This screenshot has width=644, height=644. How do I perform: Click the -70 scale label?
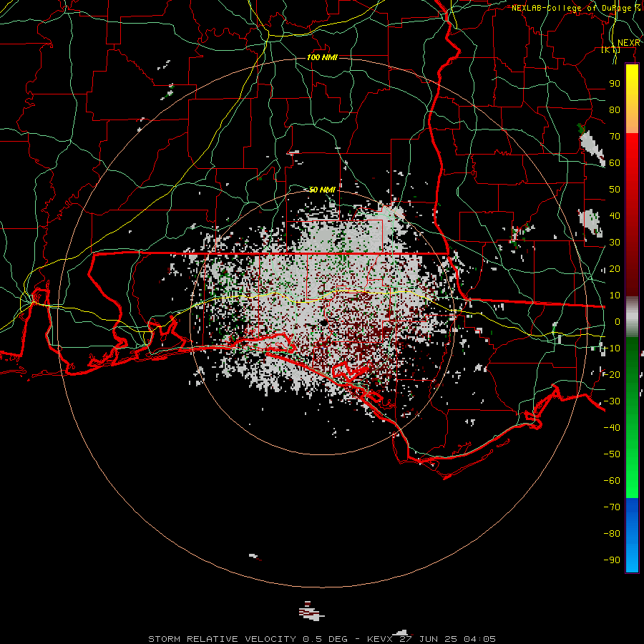[x=612, y=507]
